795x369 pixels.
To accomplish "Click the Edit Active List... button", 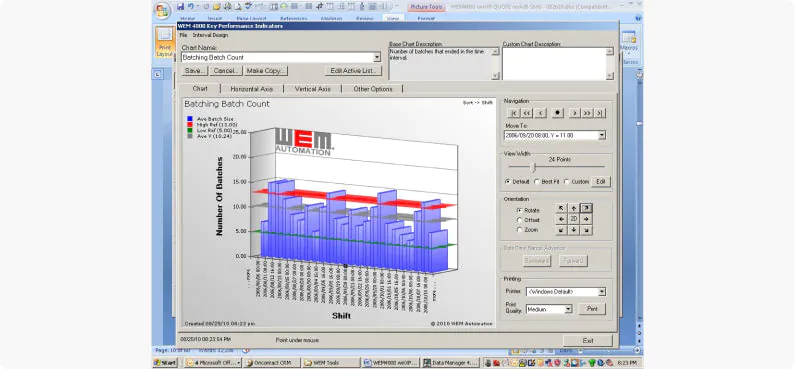I will point(353,71).
